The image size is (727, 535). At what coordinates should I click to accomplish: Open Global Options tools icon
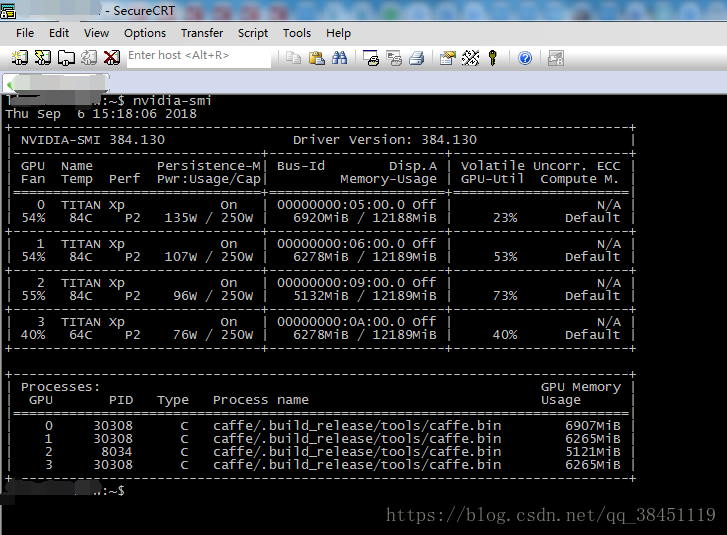470,58
